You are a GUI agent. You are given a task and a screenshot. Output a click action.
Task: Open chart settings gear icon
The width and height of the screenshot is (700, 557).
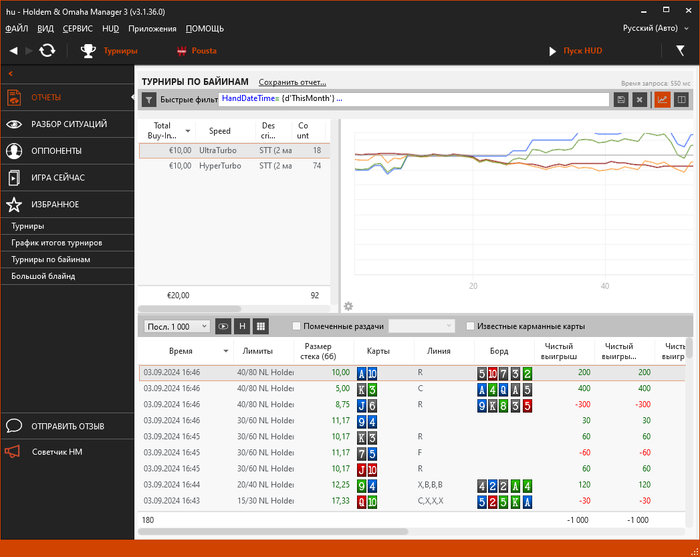tap(348, 306)
